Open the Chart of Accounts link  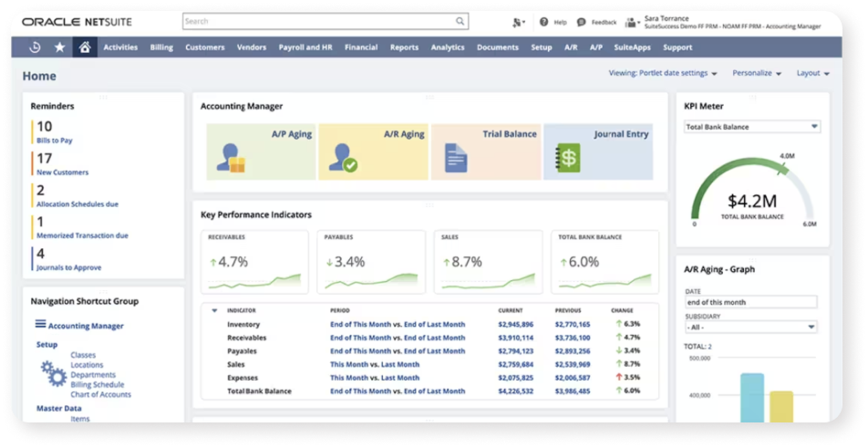(100, 394)
